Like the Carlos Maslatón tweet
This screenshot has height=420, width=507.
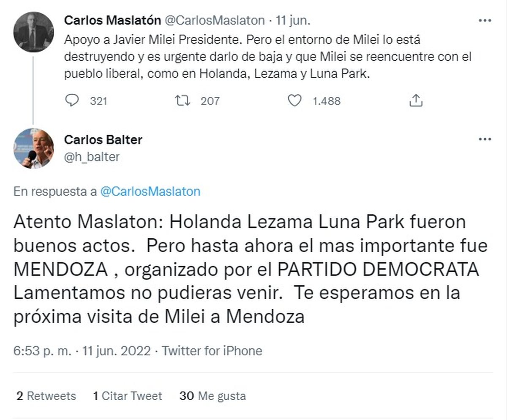coord(294,101)
